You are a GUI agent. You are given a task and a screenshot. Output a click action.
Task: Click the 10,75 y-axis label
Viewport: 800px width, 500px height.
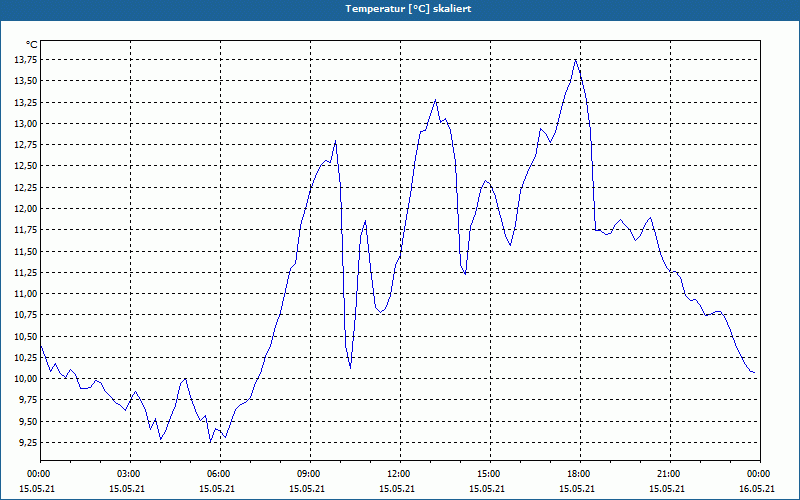[x=27, y=315]
